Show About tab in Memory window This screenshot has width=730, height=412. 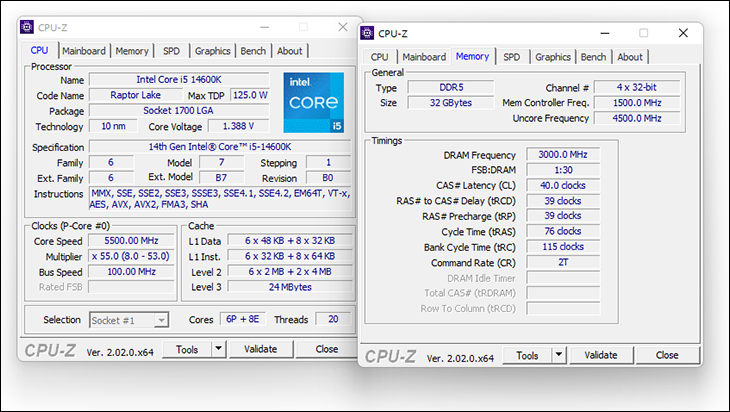[630, 57]
